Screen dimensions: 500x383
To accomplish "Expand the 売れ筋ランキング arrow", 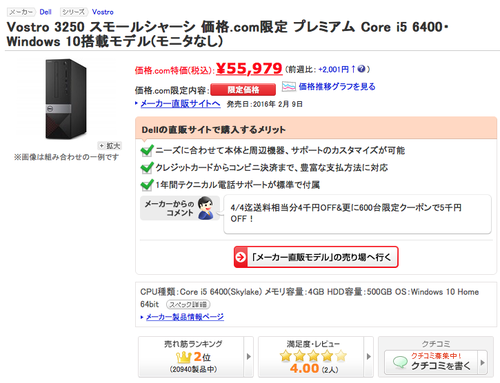I will click(x=249, y=357).
